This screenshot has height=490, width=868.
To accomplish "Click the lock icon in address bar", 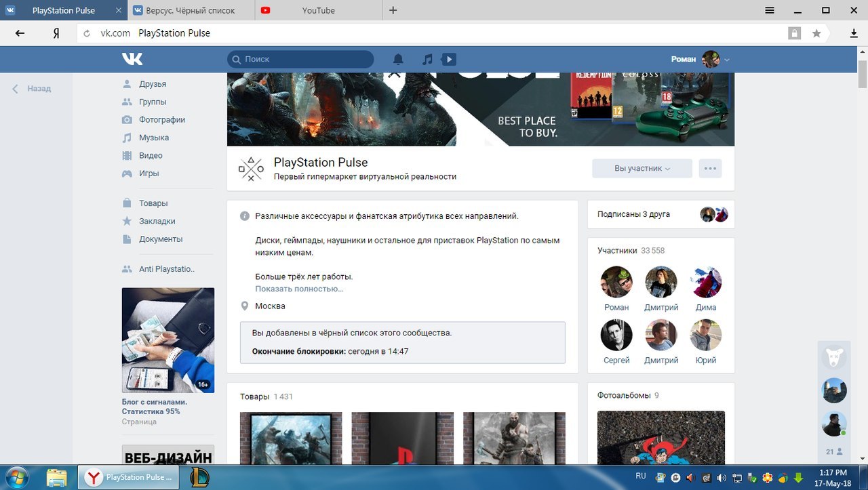I will (x=794, y=33).
